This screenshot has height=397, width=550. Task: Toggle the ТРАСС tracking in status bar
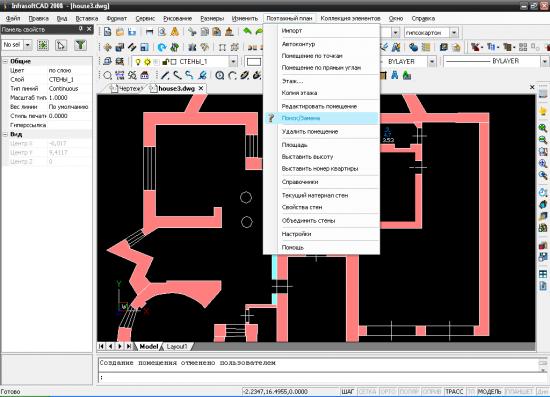[454, 392]
